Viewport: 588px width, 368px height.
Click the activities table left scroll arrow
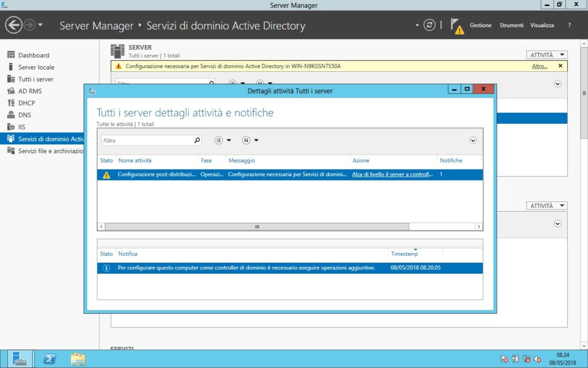101,227
